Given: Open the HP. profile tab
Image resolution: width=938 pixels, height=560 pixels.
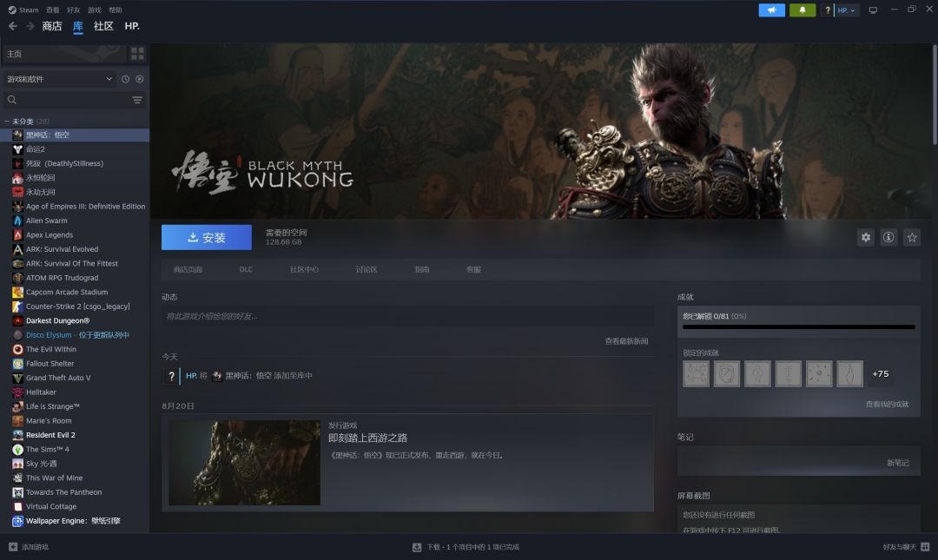Looking at the screenshot, I should 132,26.
